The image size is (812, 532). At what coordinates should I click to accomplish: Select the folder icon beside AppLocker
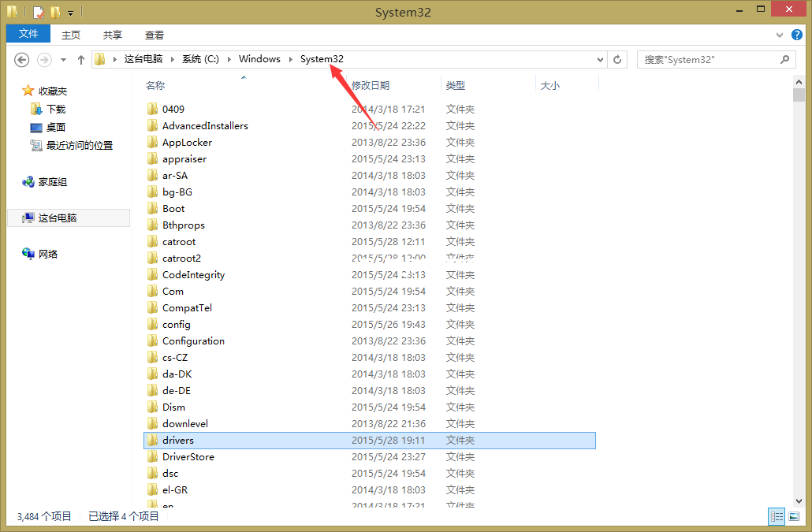[152, 142]
